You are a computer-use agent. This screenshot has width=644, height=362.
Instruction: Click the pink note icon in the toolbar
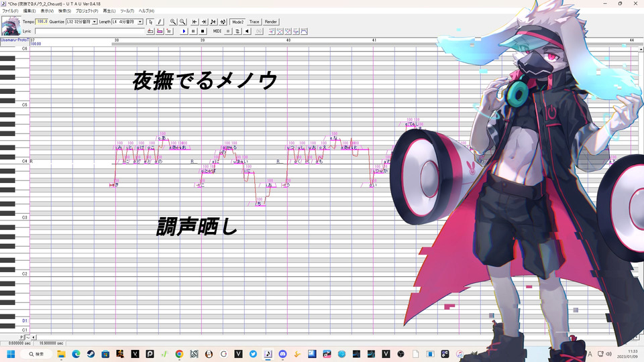tap(160, 32)
